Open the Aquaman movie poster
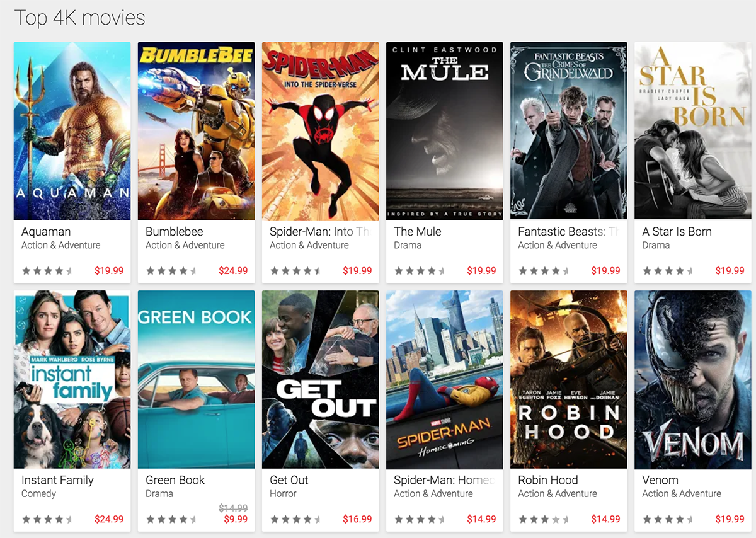This screenshot has width=756, height=538. pos(72,131)
